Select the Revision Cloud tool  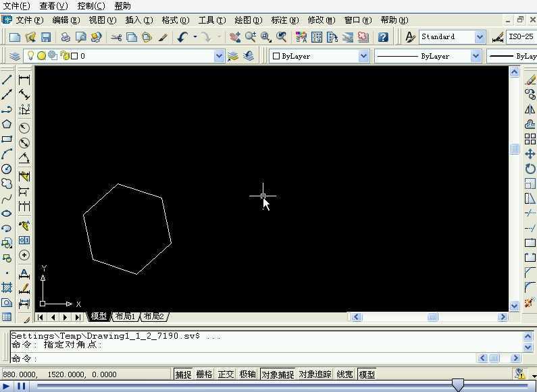pos(7,184)
